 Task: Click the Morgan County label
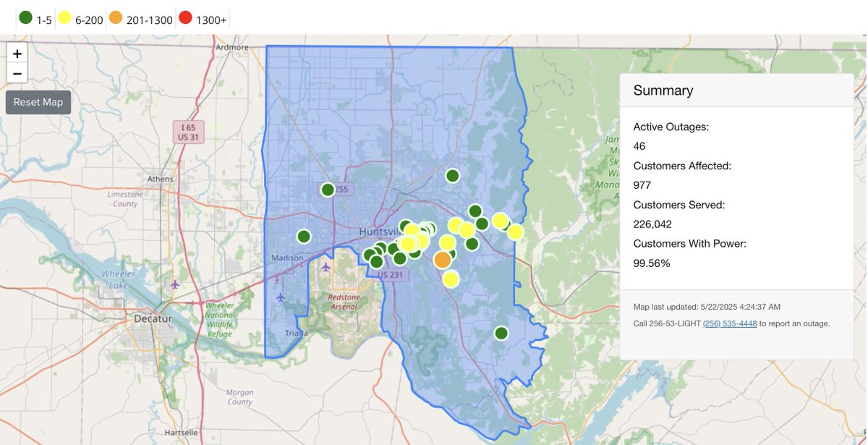point(239,397)
